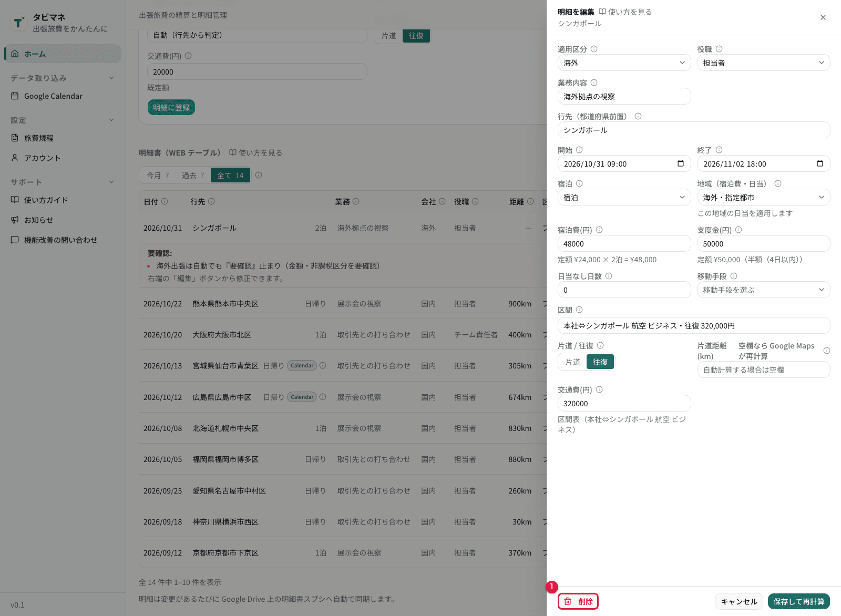This screenshot has height=616, width=841.
Task: Click 保存して再計算 button
Action: pos(799,601)
